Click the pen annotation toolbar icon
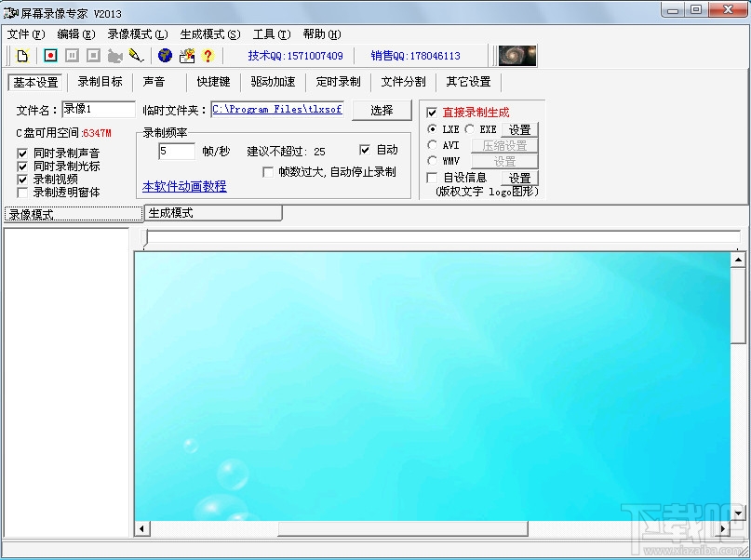The width and height of the screenshot is (751, 560). tap(137, 56)
